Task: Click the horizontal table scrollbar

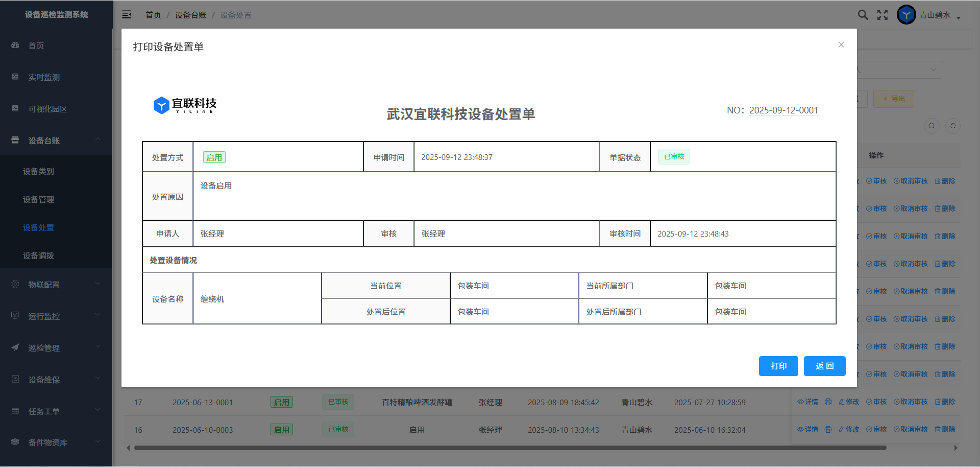Action: (x=510, y=448)
